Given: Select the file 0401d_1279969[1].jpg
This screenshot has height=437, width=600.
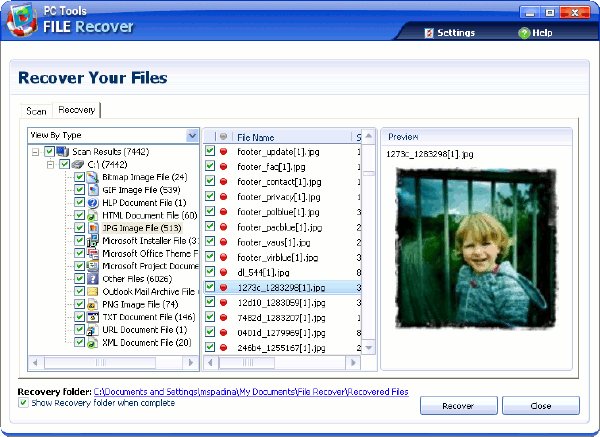Looking at the screenshot, I should point(281,333).
